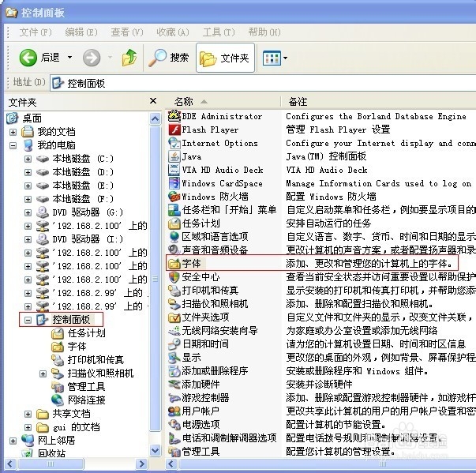This screenshot has height=473, width=476.
Task: Expand 本地磁盘 (C:) tree node
Action: coord(28,159)
